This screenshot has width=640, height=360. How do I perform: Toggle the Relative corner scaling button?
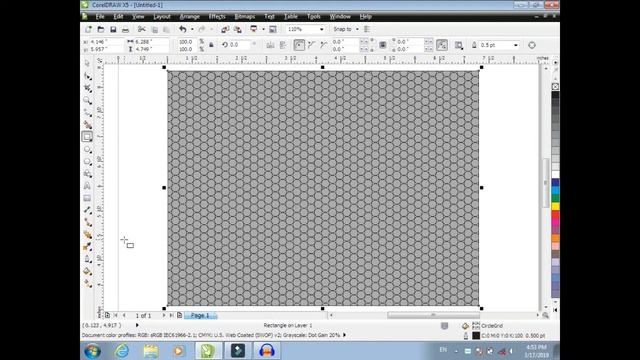pyautogui.click(x=442, y=45)
